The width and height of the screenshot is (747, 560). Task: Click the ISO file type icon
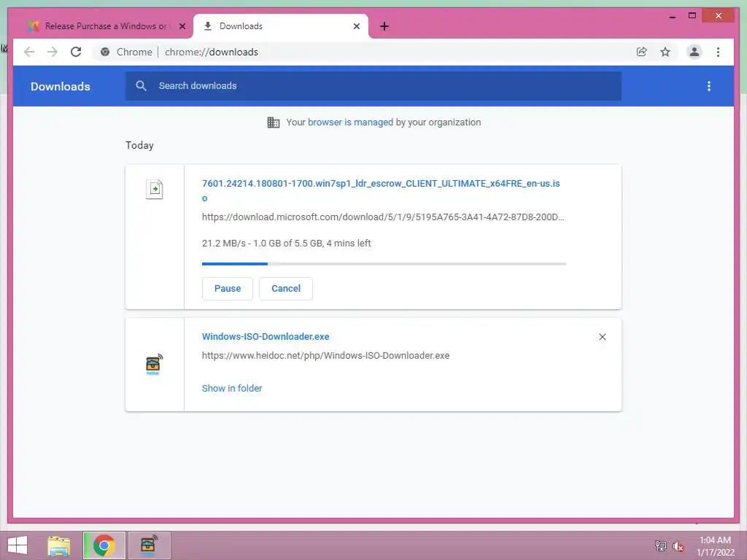coord(155,189)
